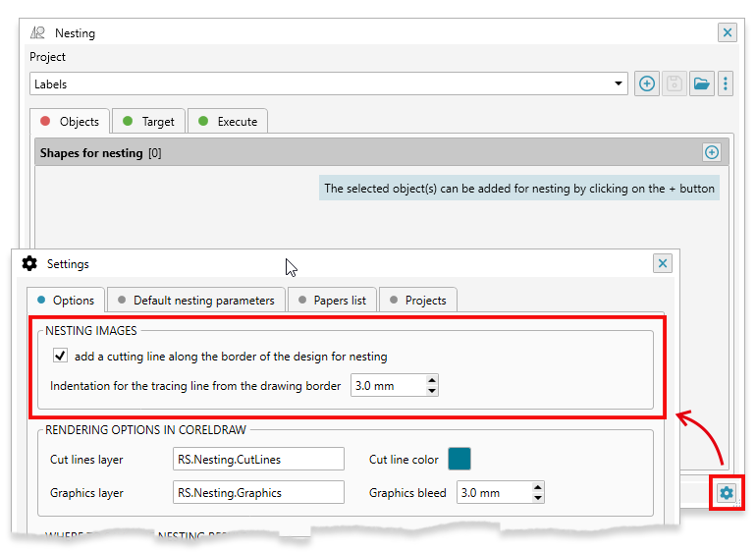756x552 pixels.
Task: Decrease indentation for tracing line value
Action: click(432, 391)
